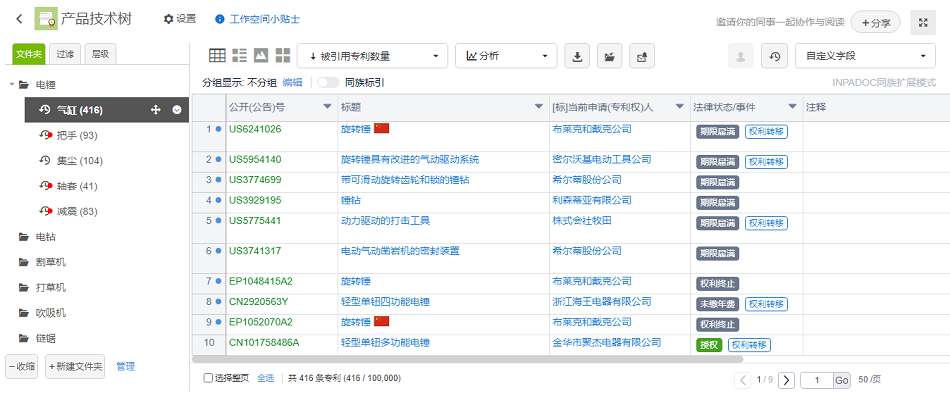Viewport: 950px width, 393px height.
Task: Click the 产品技术树 workspace logo icon
Action: click(x=46, y=19)
